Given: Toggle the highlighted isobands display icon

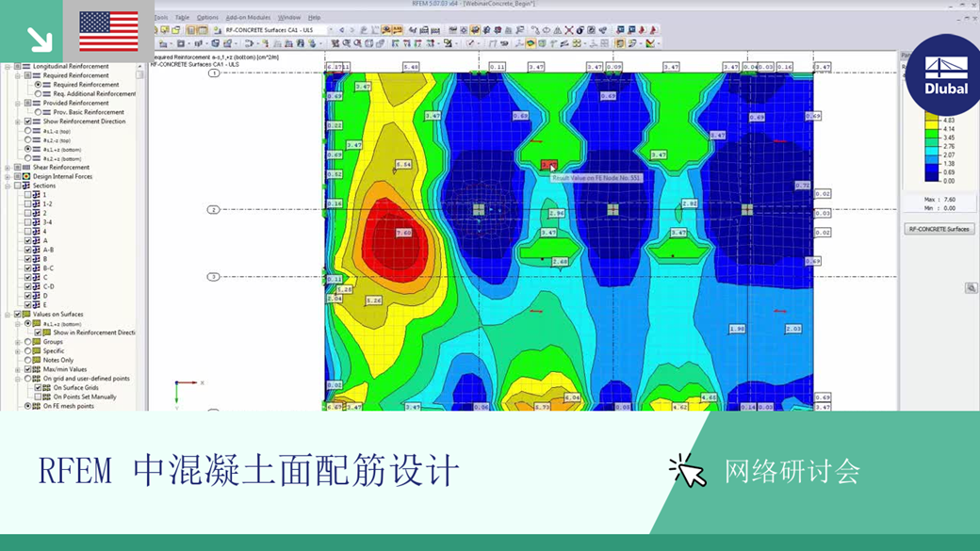Looking at the screenshot, I should [531, 43].
